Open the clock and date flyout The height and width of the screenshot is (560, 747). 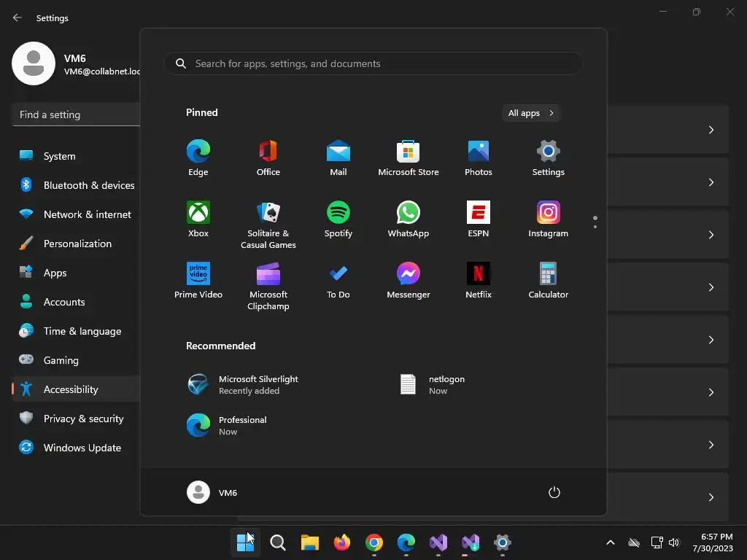tap(713, 542)
